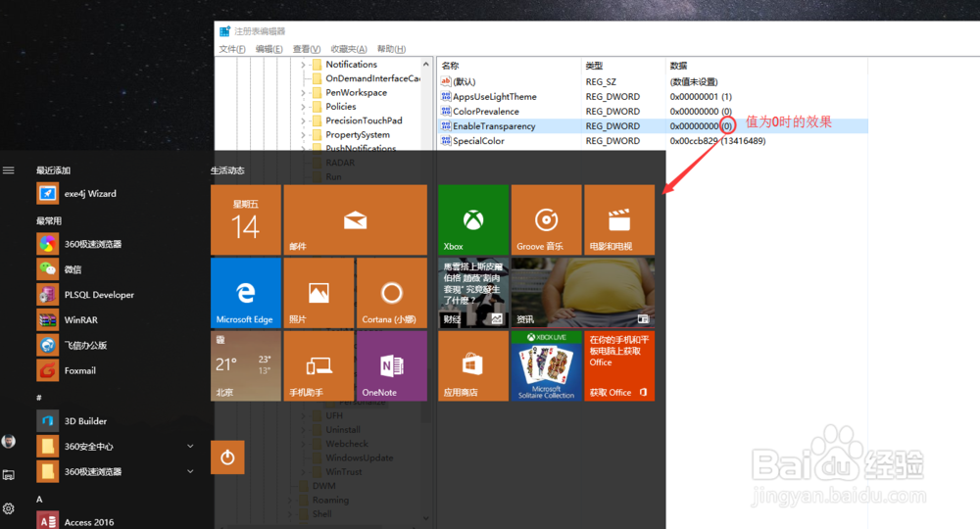Expand the Notifications registry key
This screenshot has width=980, height=529.
tap(303, 65)
